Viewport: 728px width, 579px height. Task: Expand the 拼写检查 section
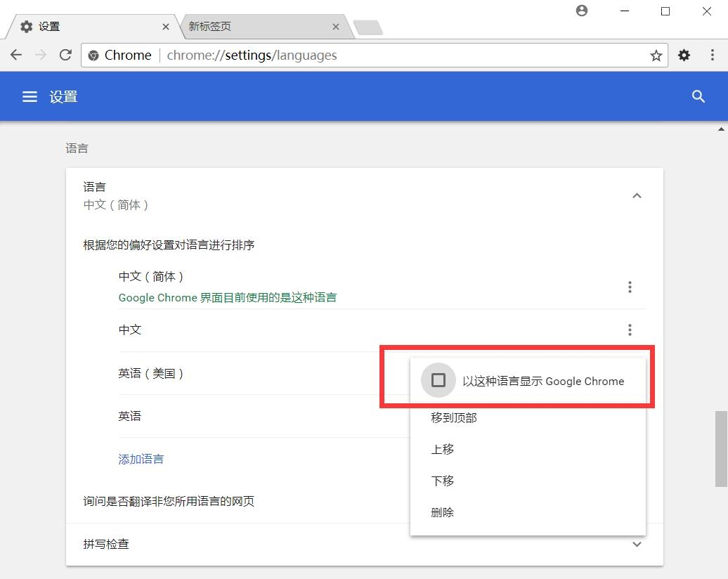637,544
